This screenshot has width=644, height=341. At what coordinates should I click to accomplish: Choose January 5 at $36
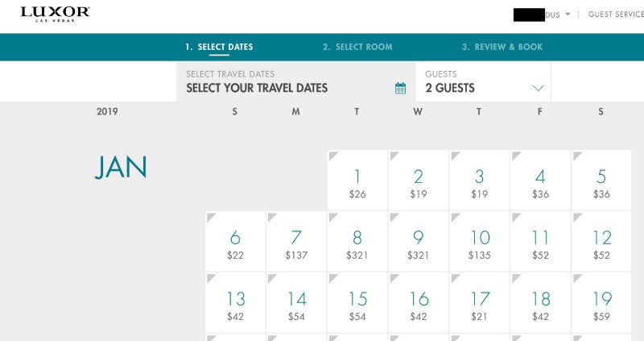601,181
